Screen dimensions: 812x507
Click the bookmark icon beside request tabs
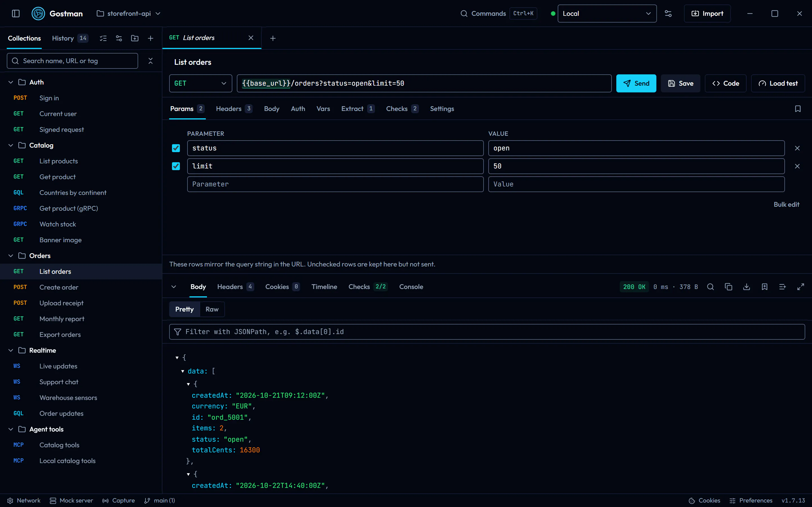click(x=798, y=109)
